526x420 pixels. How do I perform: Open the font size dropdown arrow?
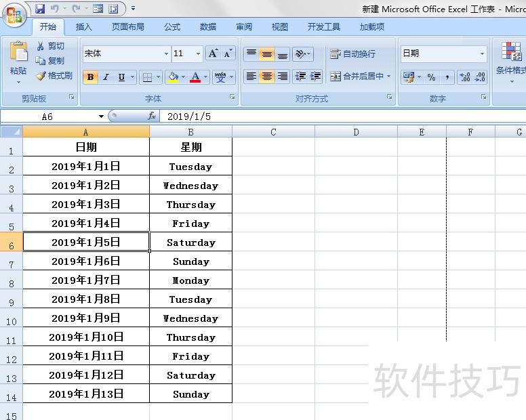point(199,54)
